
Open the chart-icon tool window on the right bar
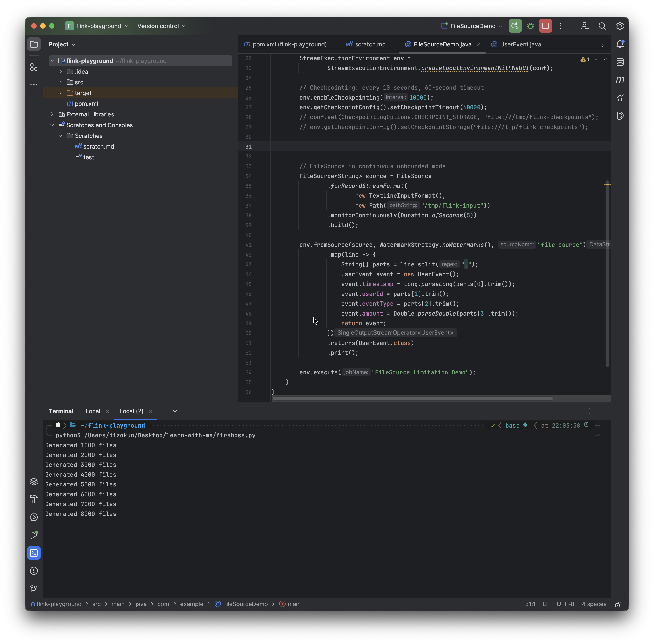(620, 98)
